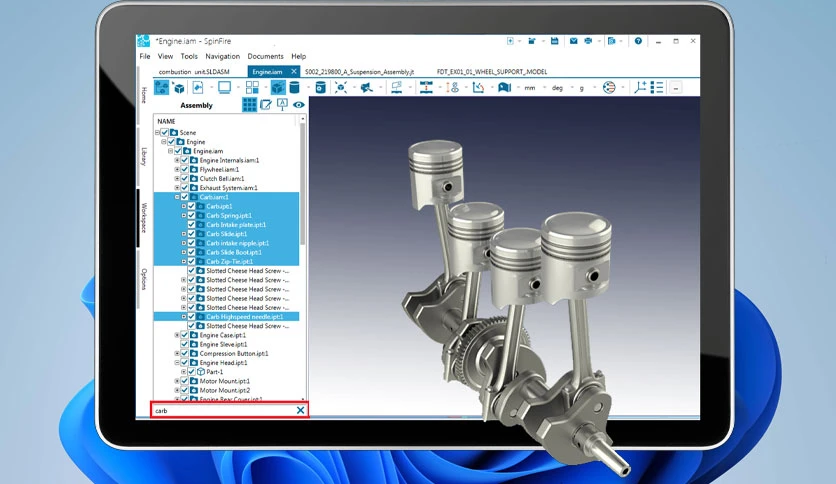Viewport: 836px width, 484px height.
Task: Open the View menu
Action: pyautogui.click(x=165, y=56)
